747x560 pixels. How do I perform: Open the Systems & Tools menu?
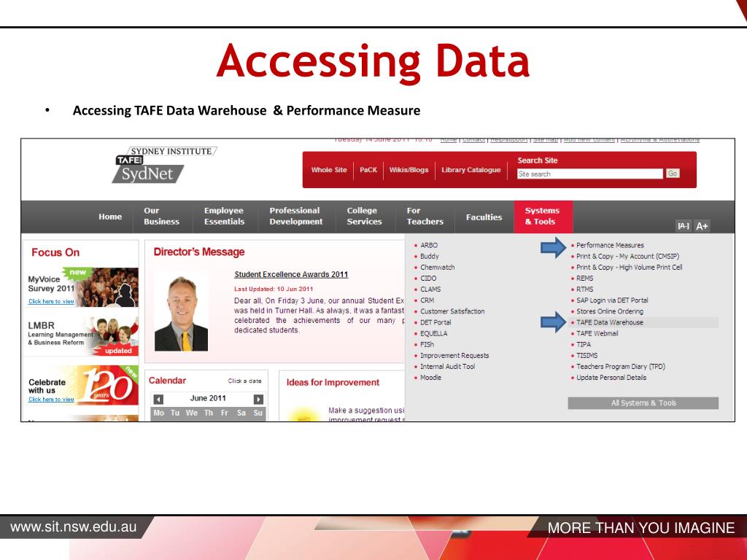pos(543,216)
